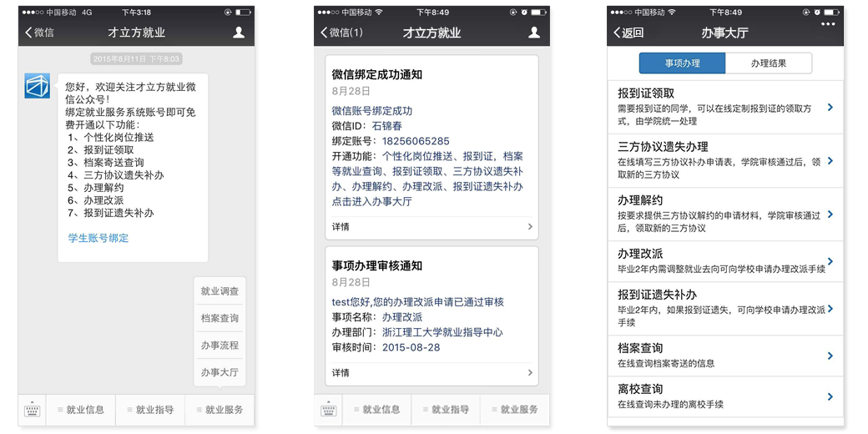The height and width of the screenshot is (434, 868).
Task: Tap battery icon in left phone status bar
Action: pos(243,13)
